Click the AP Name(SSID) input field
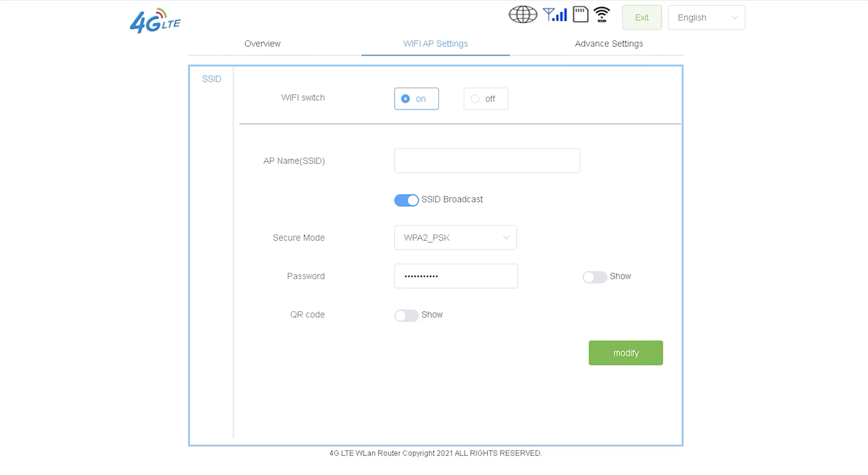868x475 pixels. pos(487,160)
